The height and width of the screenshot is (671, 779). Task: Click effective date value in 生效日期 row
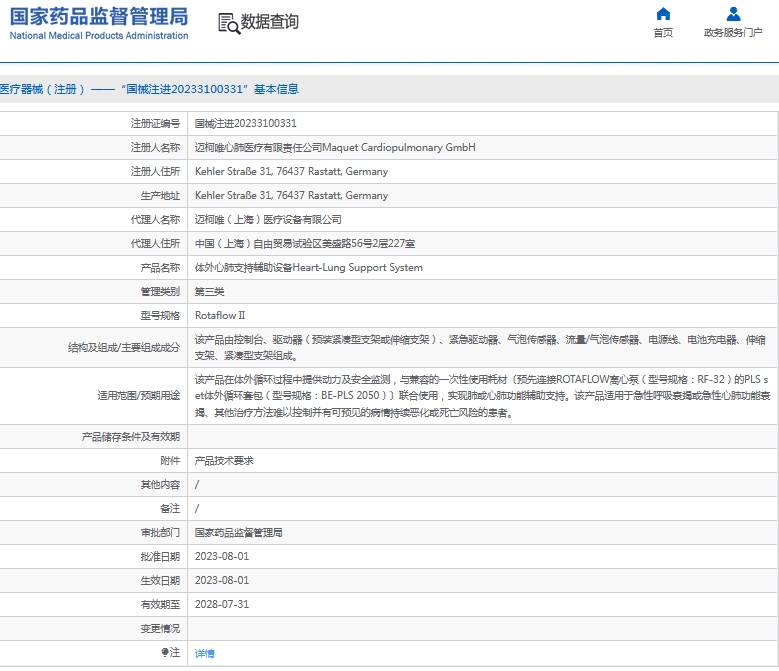coord(222,580)
